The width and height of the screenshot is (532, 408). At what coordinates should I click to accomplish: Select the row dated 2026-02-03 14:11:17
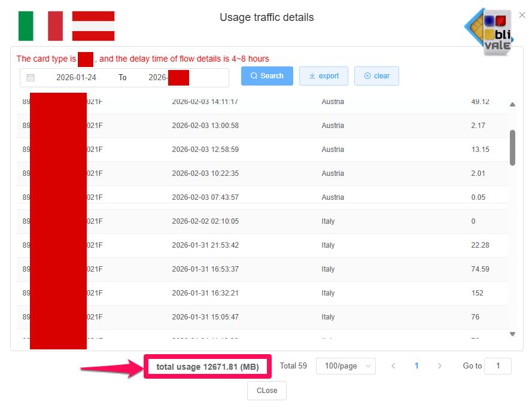click(263, 103)
